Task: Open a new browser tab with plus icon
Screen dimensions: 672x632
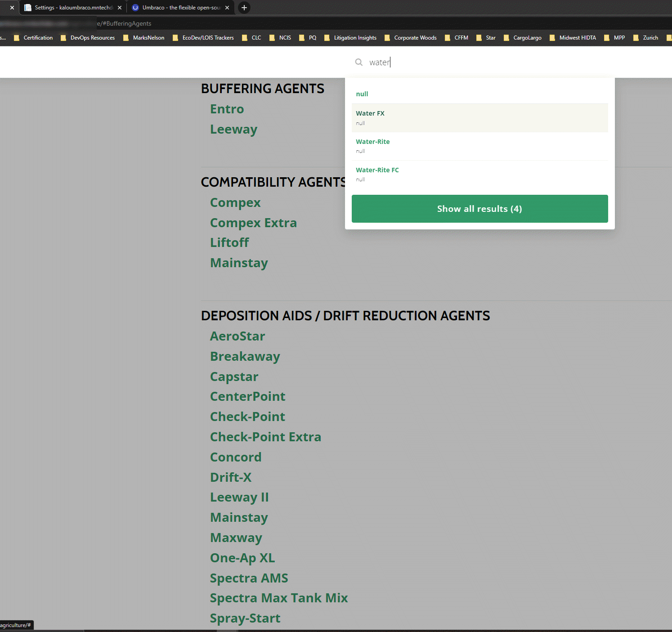Action: pyautogui.click(x=244, y=8)
